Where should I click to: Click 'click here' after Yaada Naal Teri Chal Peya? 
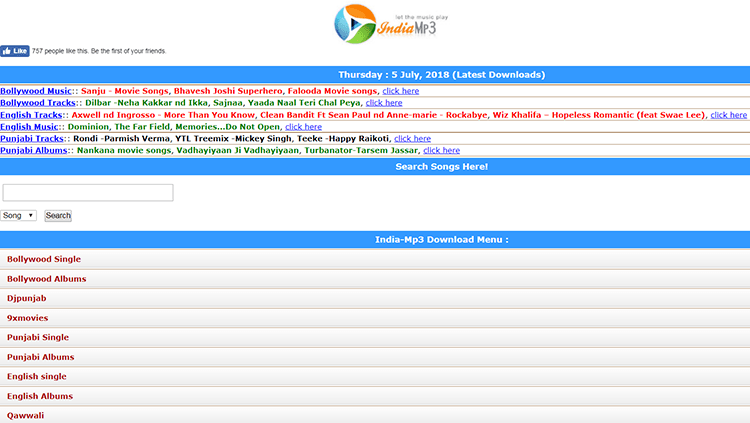(x=384, y=103)
